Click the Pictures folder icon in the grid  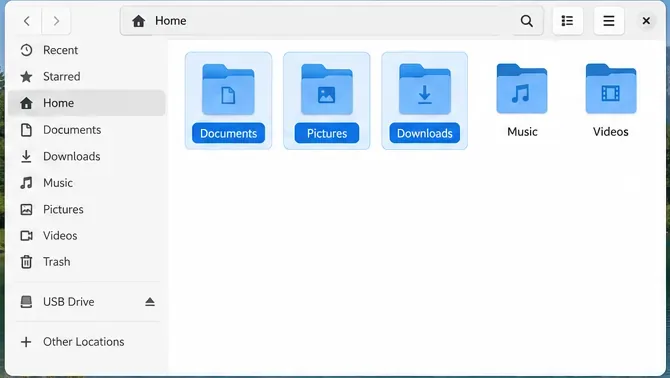tap(327, 90)
